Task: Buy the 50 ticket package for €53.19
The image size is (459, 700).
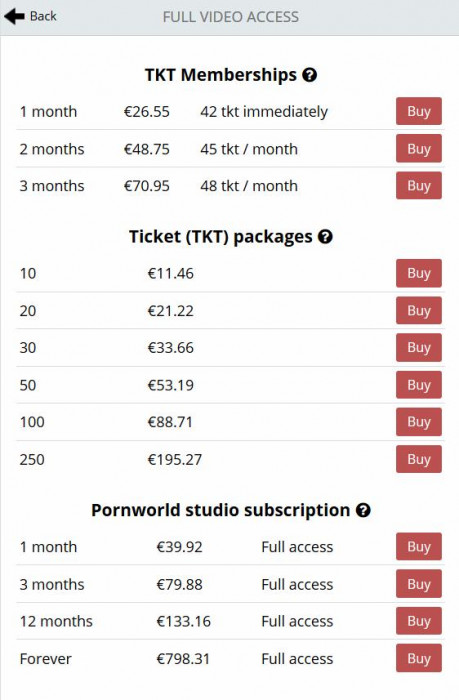Action: (419, 385)
